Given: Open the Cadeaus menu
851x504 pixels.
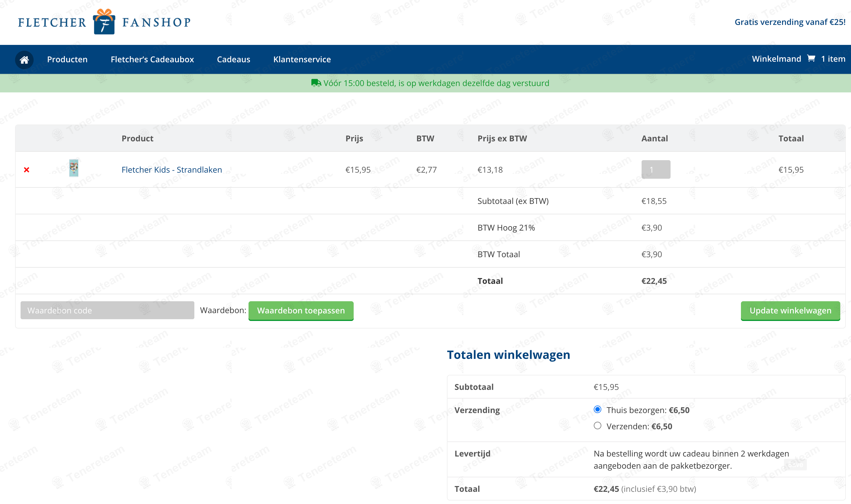Looking at the screenshot, I should coord(234,59).
